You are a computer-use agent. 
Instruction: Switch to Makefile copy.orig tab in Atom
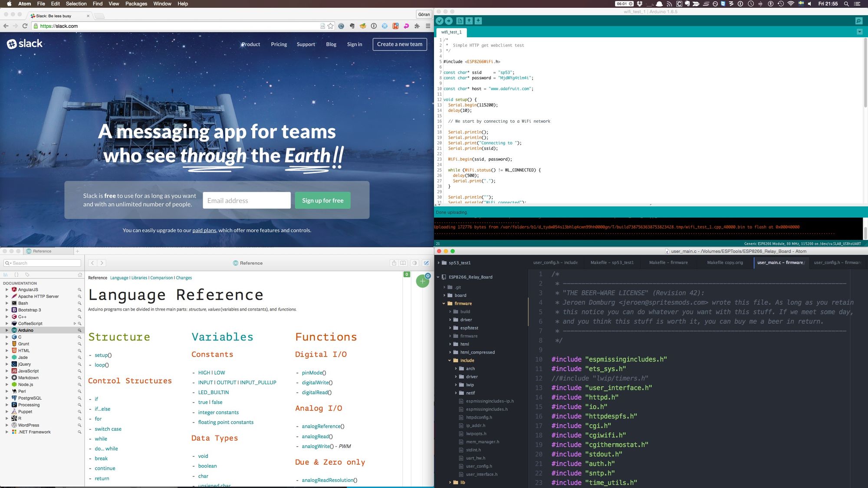click(x=725, y=262)
